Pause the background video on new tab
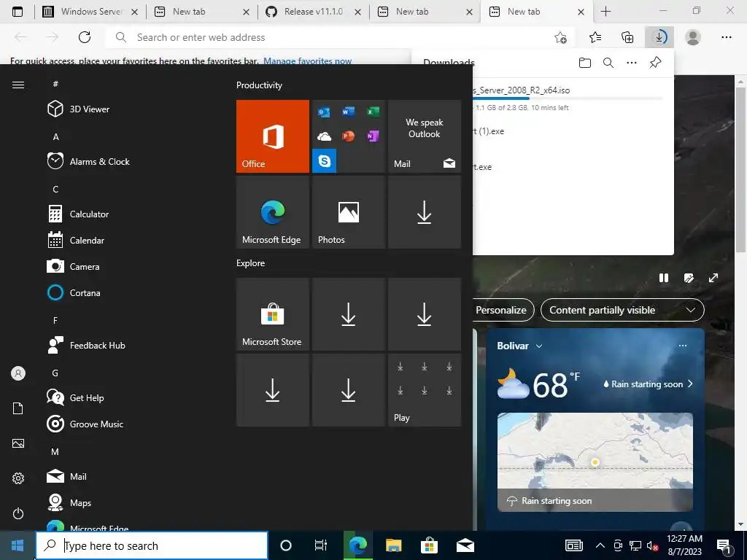This screenshot has width=747, height=560. (664, 278)
